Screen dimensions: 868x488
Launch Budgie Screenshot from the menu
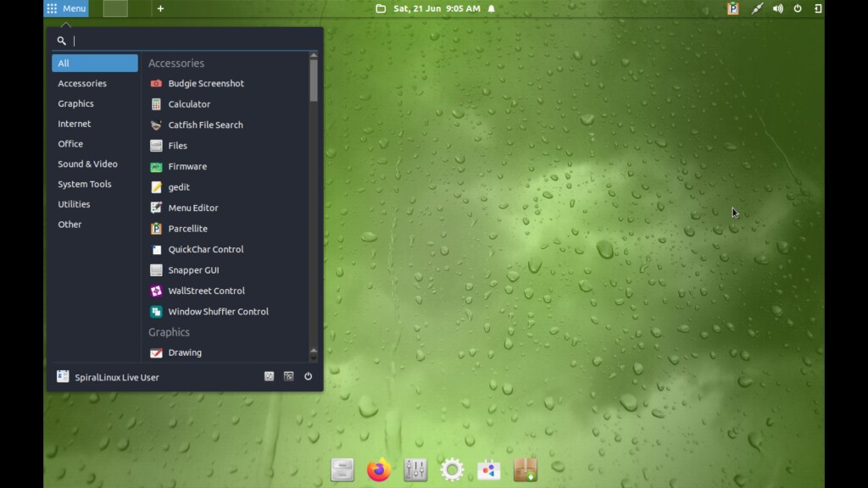pyautogui.click(x=205, y=84)
